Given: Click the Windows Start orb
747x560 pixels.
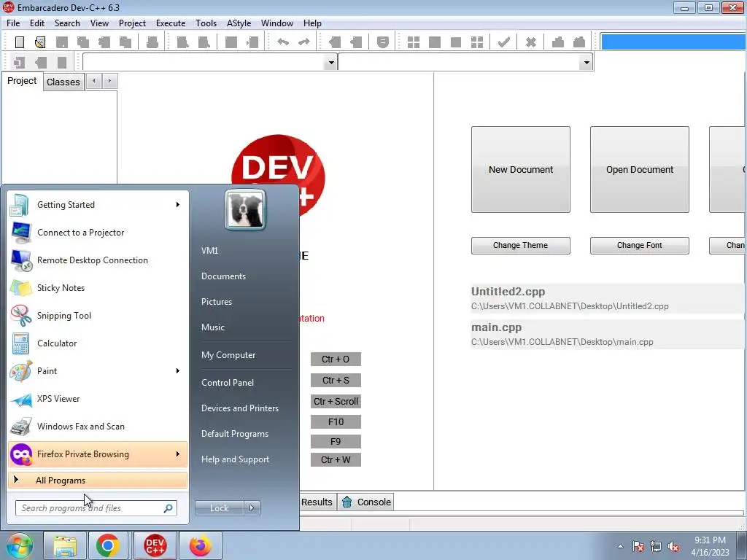Looking at the screenshot, I should coord(19,545).
